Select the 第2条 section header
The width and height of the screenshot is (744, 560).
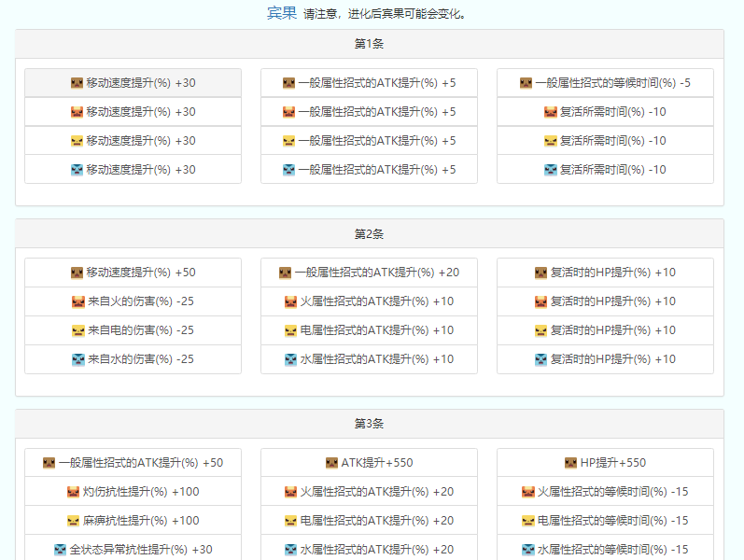[369, 233]
